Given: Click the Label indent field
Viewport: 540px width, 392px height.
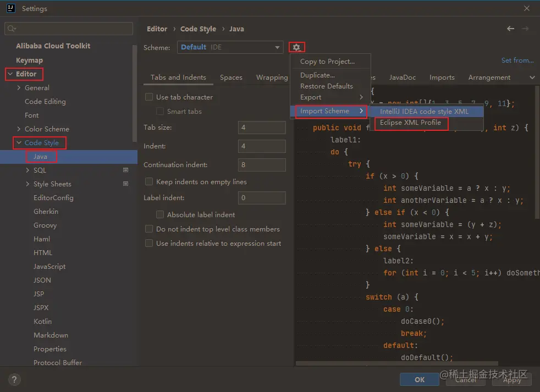Looking at the screenshot, I should click(x=262, y=198).
